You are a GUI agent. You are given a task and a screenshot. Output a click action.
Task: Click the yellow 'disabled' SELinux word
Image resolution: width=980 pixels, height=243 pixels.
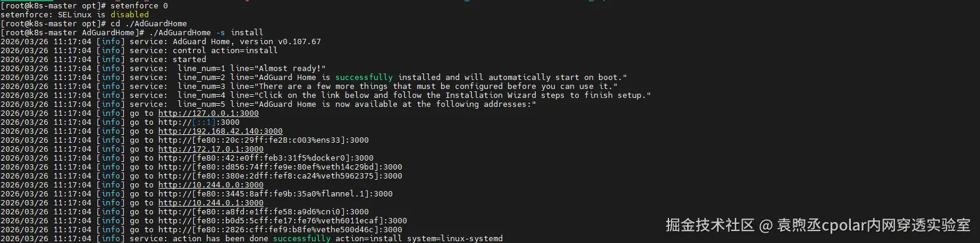[x=130, y=15]
